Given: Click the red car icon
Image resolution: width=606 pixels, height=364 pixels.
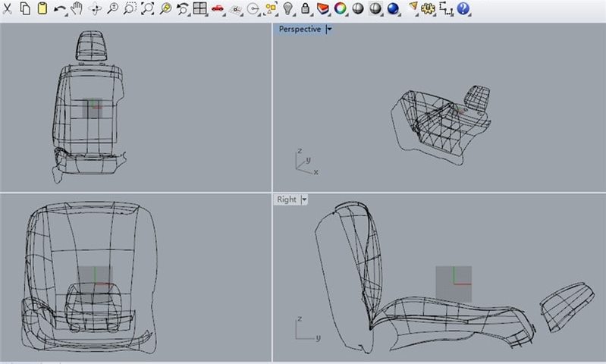Looking at the screenshot, I should pos(218,8).
